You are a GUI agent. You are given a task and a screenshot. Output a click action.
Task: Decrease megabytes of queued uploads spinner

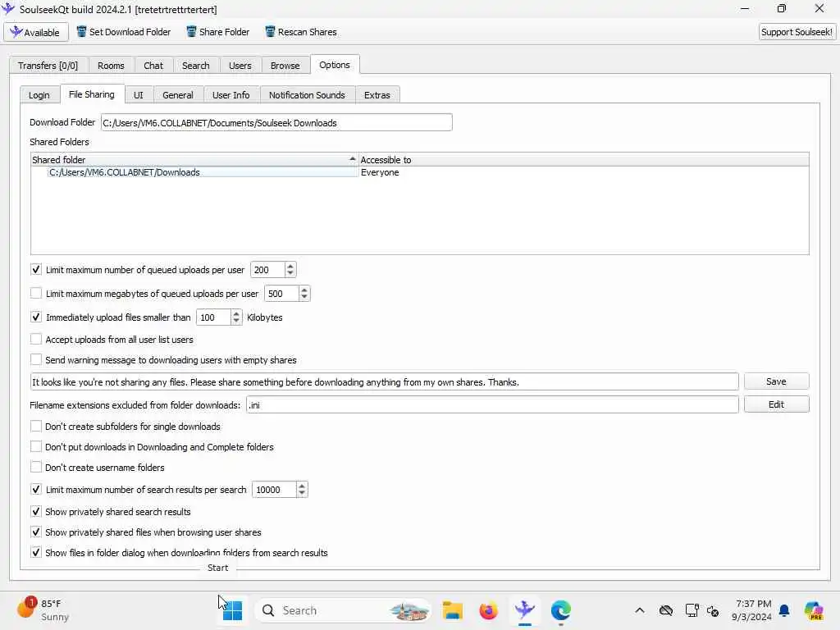point(304,297)
